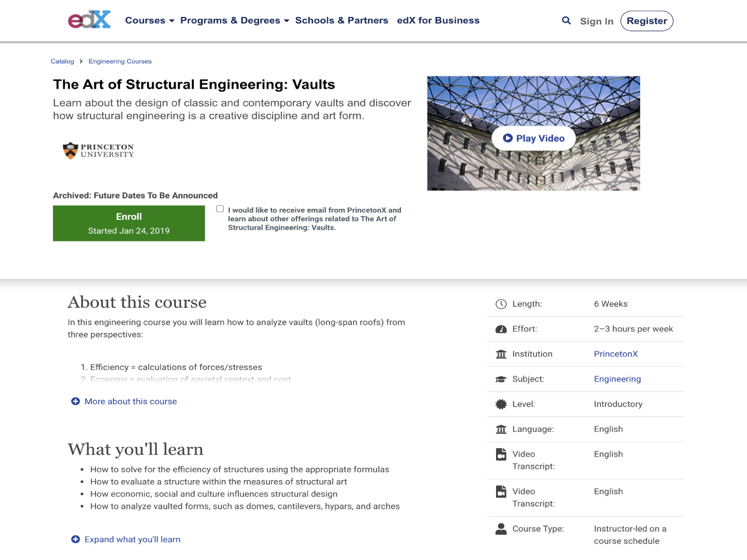Screen dimensions: 747x560
Task: Click the bullet about analyzing vaulted forms
Action: click(x=245, y=506)
